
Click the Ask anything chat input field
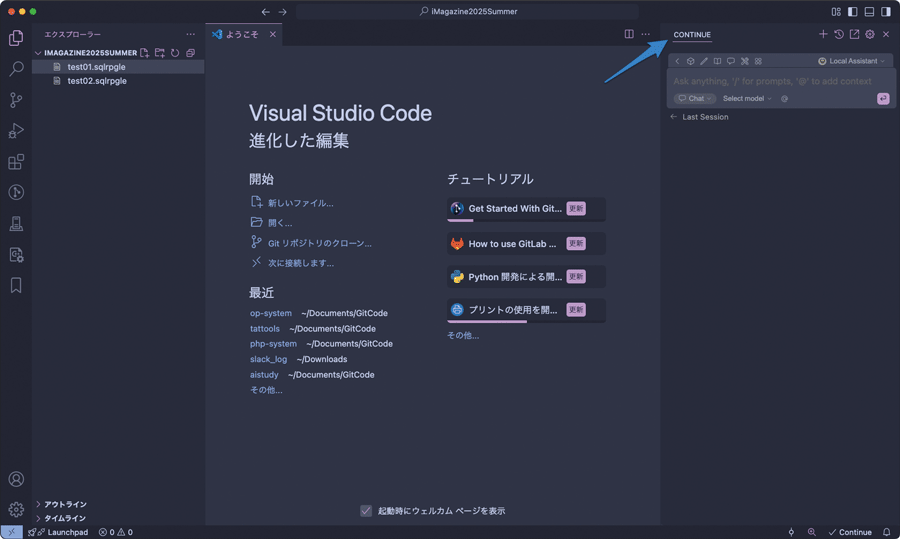click(770, 81)
